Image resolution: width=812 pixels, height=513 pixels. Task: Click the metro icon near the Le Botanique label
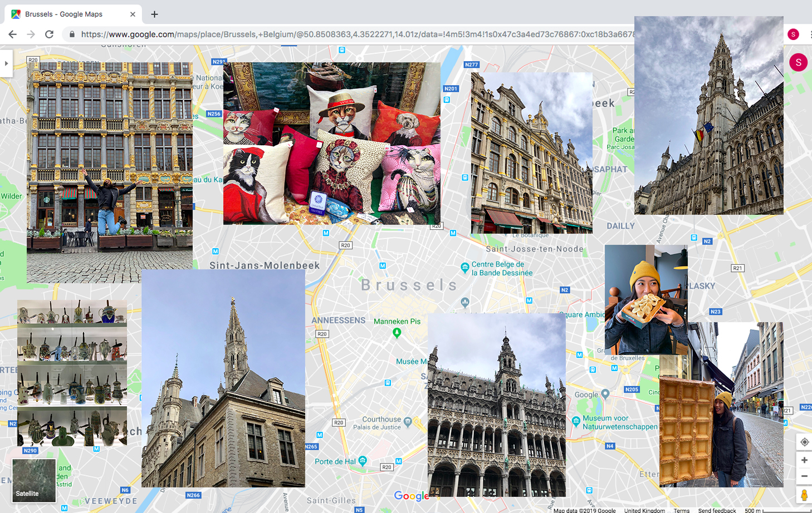pyautogui.click(x=453, y=233)
